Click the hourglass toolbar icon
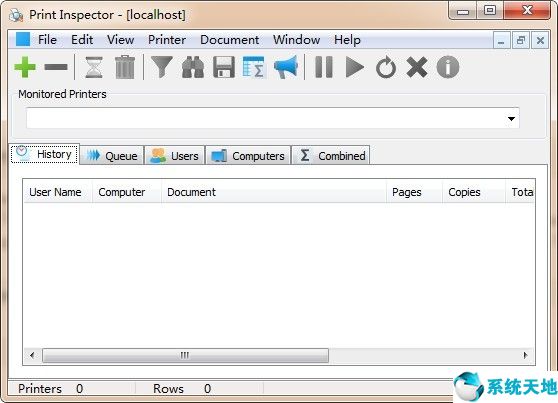Screen dimensions: 558x403 [x=94, y=67]
